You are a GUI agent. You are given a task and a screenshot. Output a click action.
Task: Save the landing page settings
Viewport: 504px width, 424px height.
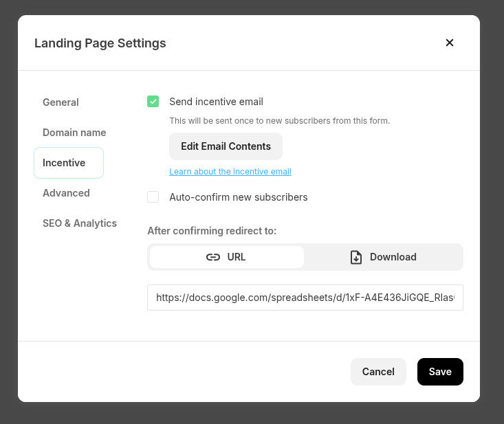point(440,372)
